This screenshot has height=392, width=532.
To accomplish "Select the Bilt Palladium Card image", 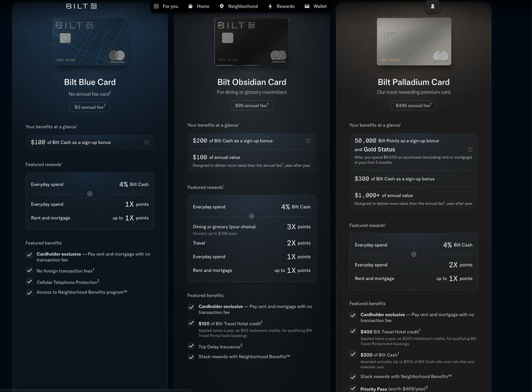I will pos(414,42).
